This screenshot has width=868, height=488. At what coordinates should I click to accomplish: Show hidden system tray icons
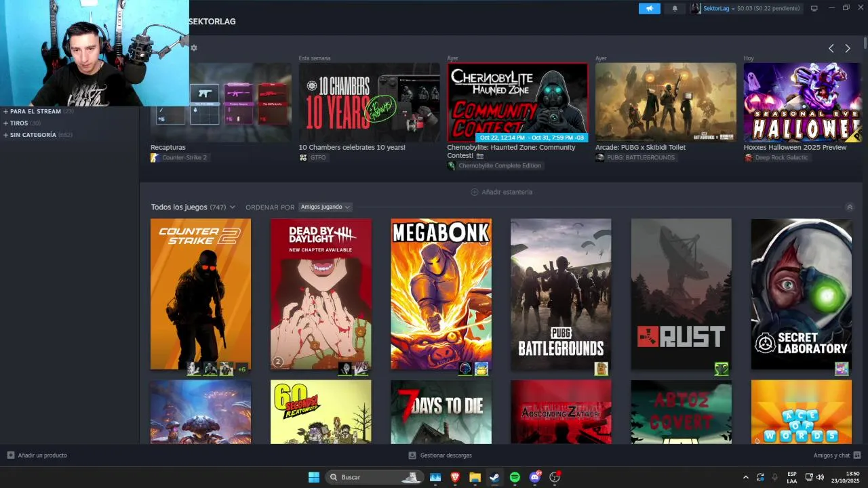click(746, 477)
